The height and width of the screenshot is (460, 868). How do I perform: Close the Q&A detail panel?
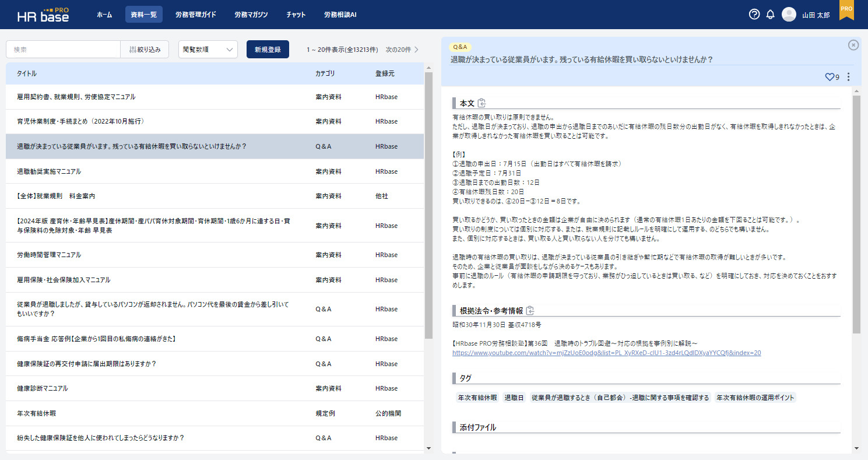point(853,45)
